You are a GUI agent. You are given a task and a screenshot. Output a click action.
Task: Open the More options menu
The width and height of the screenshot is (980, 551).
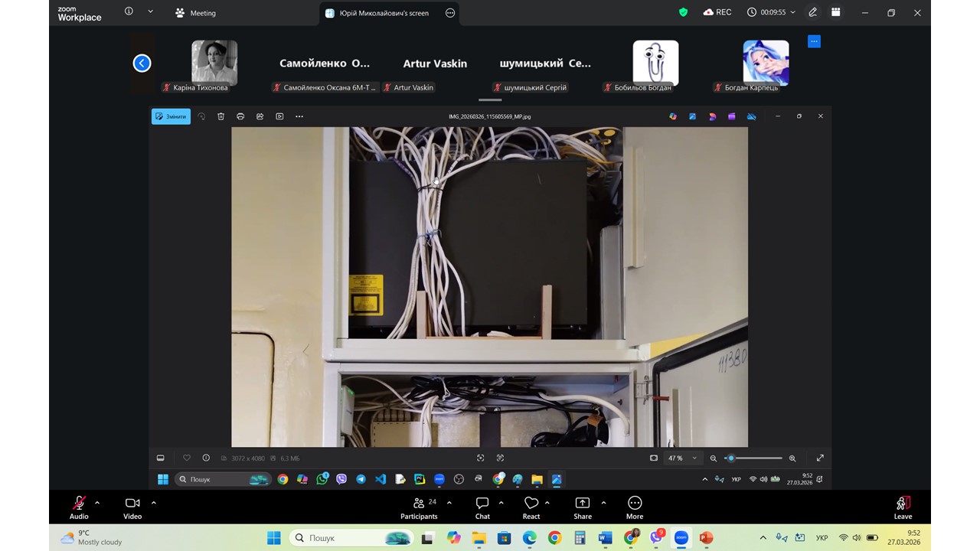click(635, 504)
